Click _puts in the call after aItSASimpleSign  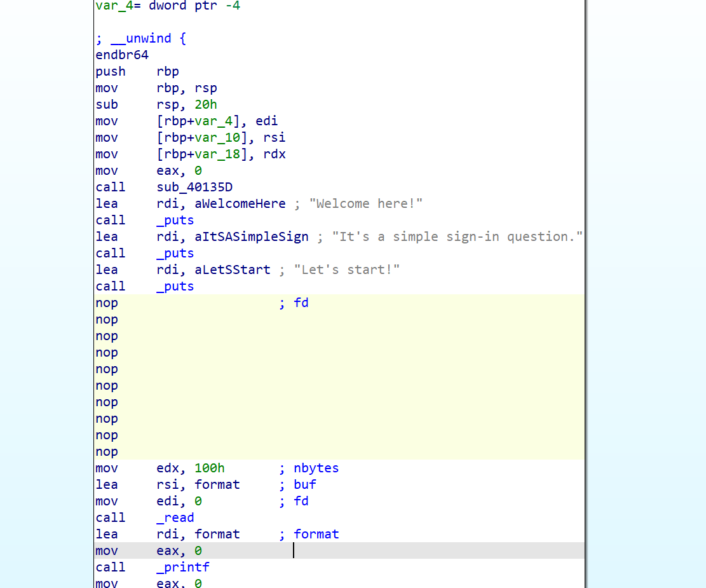(x=175, y=253)
